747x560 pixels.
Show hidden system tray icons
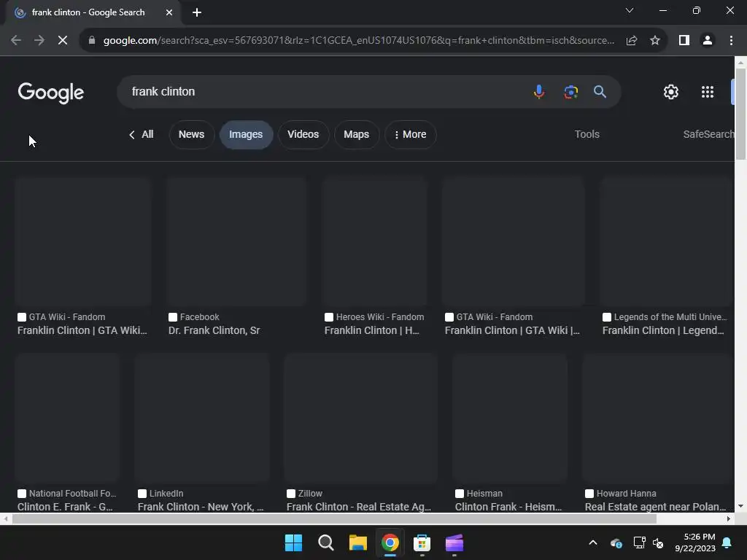pyautogui.click(x=593, y=542)
